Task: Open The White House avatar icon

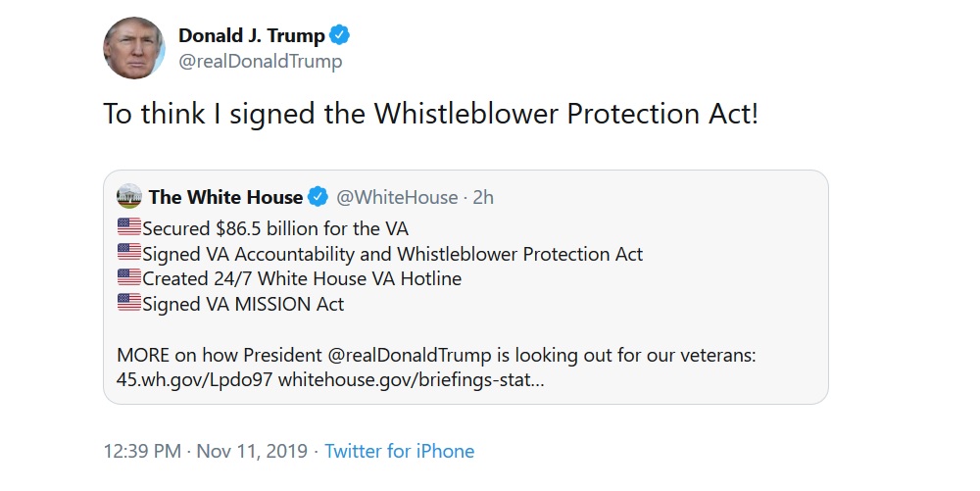Action: pyautogui.click(x=129, y=196)
